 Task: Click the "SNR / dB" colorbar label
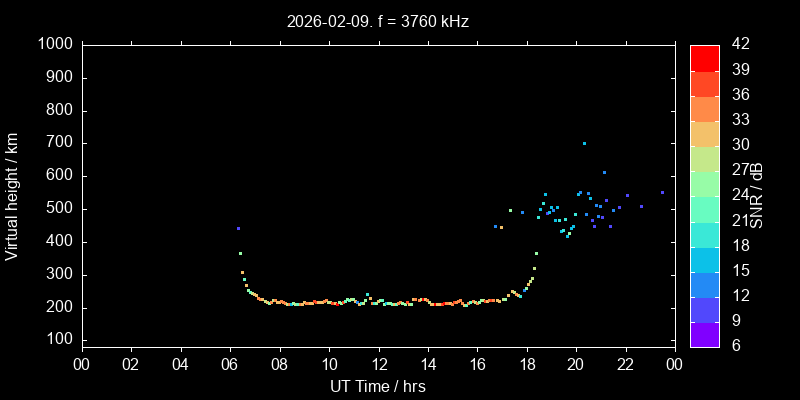[x=757, y=196]
